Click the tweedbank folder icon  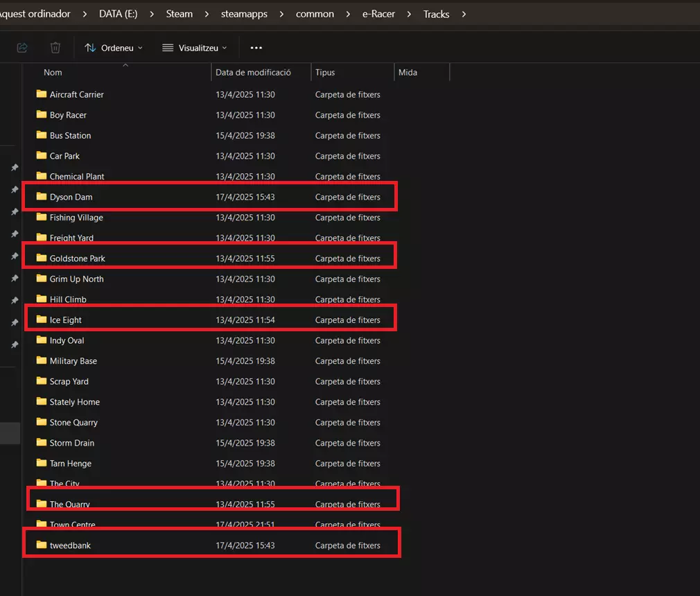coord(42,545)
